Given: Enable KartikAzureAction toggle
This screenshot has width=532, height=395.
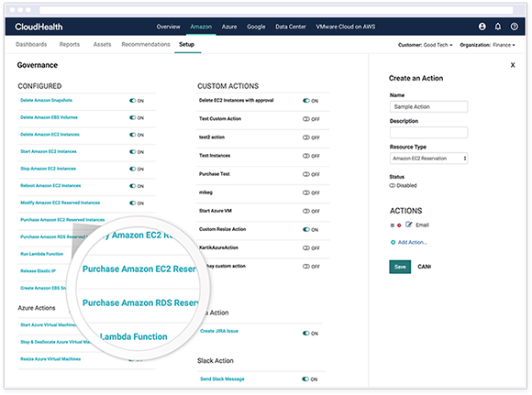Looking at the screenshot, I should (x=306, y=247).
